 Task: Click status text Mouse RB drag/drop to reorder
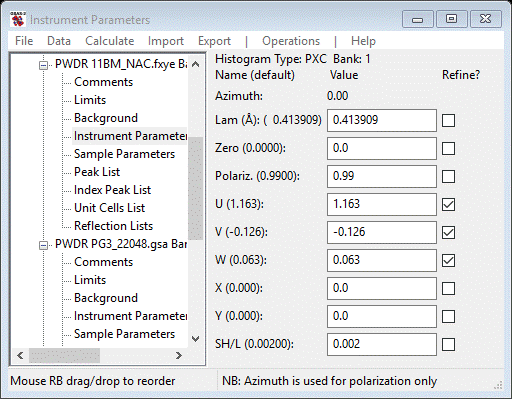[x=93, y=381]
